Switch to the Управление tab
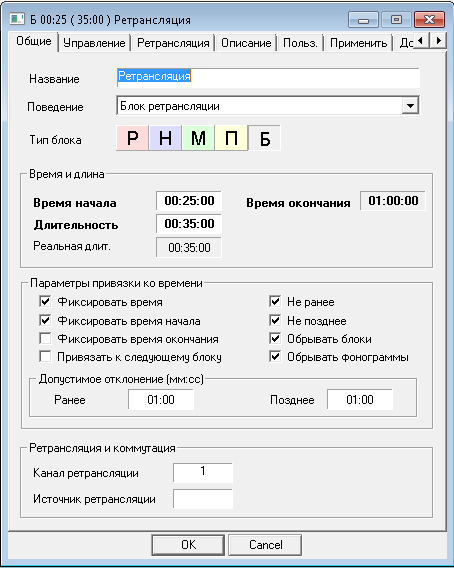The image size is (454, 568). (94, 43)
